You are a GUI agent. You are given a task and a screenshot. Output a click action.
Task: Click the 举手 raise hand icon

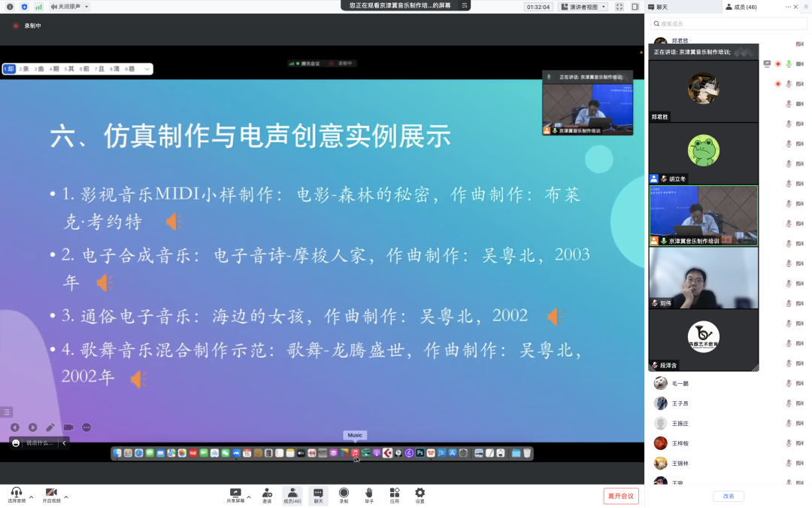pyautogui.click(x=369, y=494)
